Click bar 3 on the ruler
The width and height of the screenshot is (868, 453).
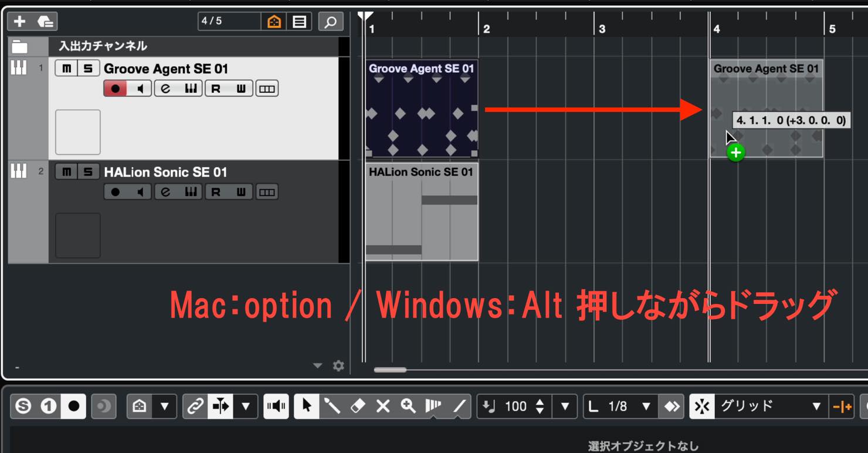[x=602, y=29]
